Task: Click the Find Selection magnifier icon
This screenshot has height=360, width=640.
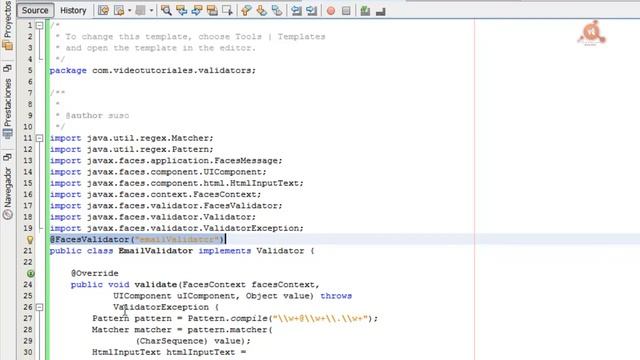Action: click(x=166, y=11)
